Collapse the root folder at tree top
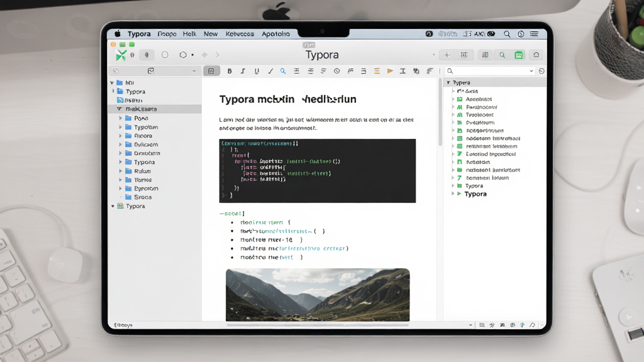Image resolution: width=644 pixels, height=362 pixels. tap(112, 82)
